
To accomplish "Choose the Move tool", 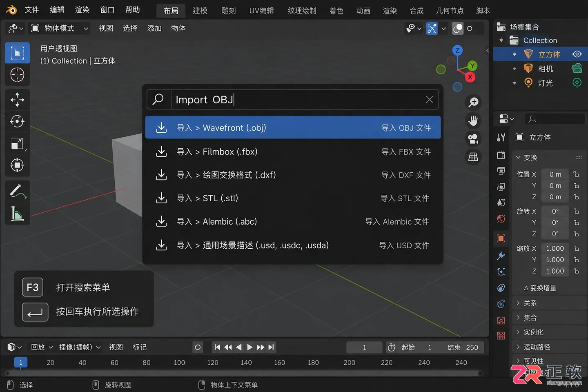I will point(17,100).
